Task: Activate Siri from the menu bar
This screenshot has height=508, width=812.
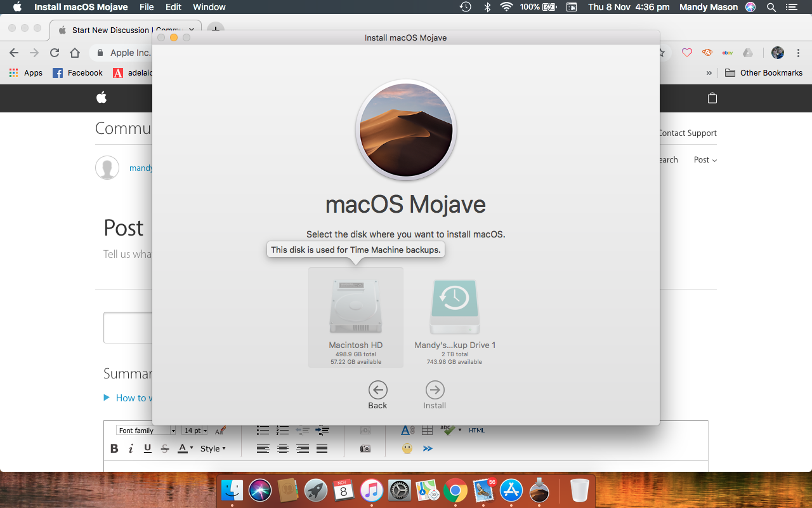Action: pos(750,7)
